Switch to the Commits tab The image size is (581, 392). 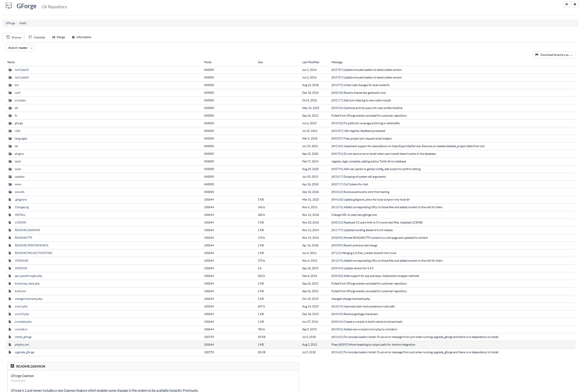tap(37, 37)
